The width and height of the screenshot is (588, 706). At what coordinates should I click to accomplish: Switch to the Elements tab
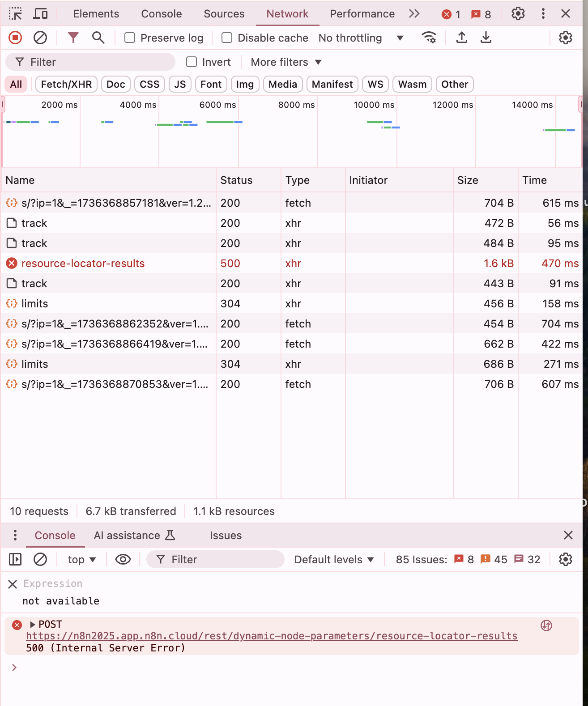[96, 14]
